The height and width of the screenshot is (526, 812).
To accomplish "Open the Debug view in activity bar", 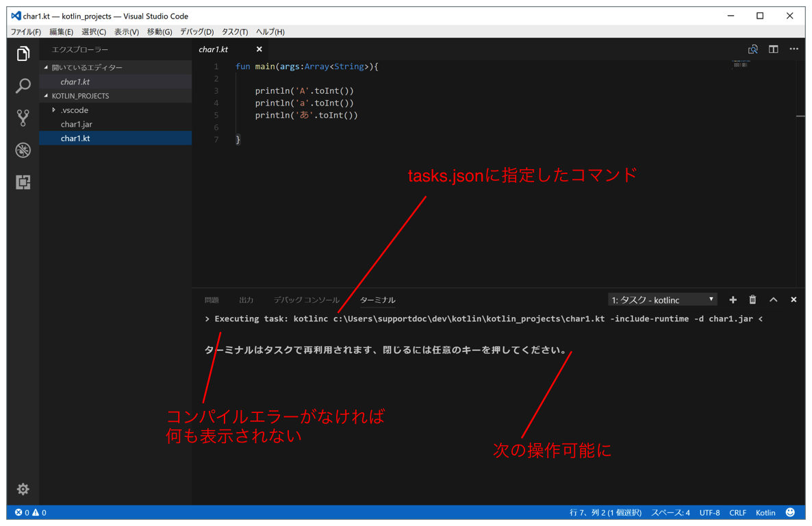I will tap(23, 150).
